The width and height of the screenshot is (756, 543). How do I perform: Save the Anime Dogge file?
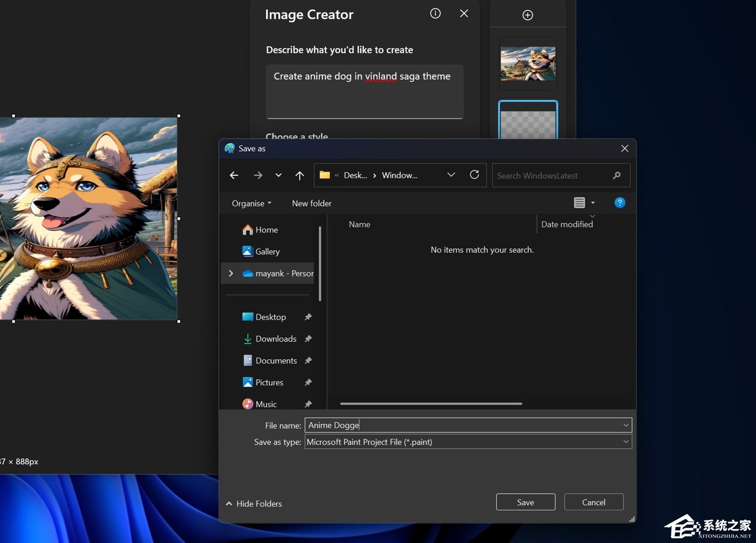525,502
